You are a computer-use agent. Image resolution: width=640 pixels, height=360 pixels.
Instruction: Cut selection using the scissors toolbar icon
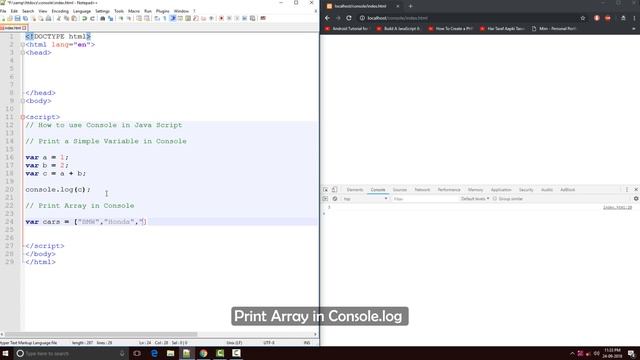click(x=59, y=18)
